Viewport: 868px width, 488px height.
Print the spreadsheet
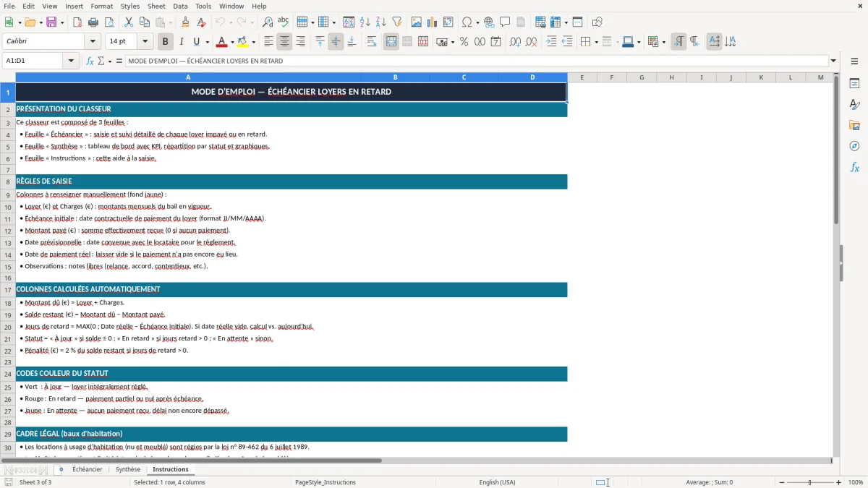click(x=93, y=22)
